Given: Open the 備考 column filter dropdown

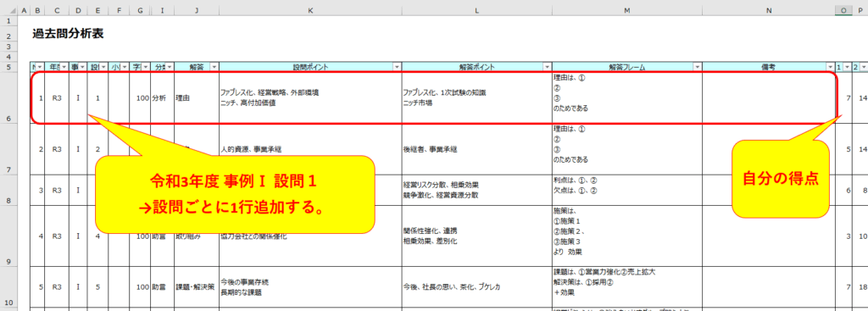Looking at the screenshot, I should 830,66.
